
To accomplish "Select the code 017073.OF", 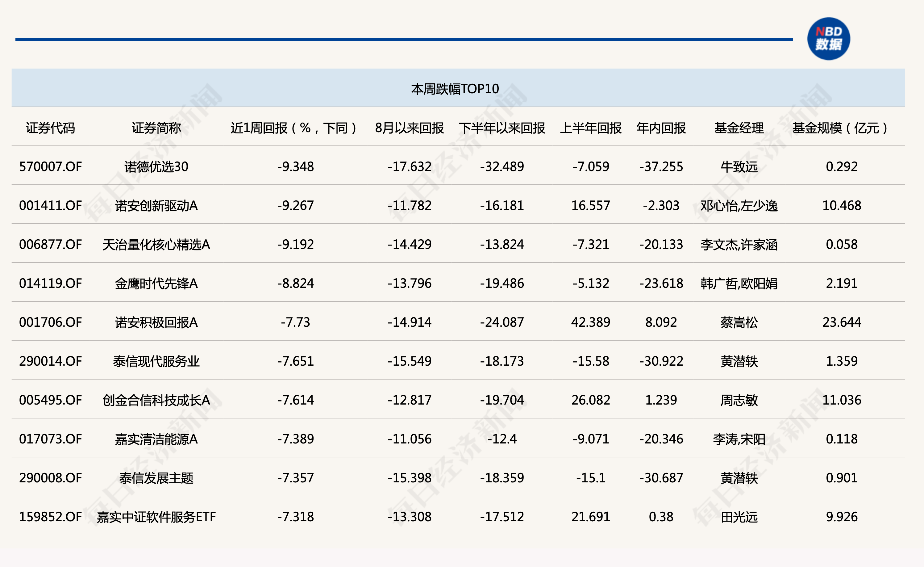I will 50,439.
